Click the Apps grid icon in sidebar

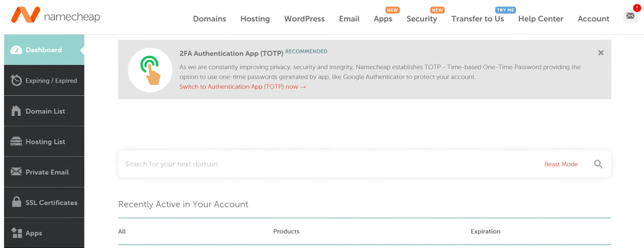16,233
